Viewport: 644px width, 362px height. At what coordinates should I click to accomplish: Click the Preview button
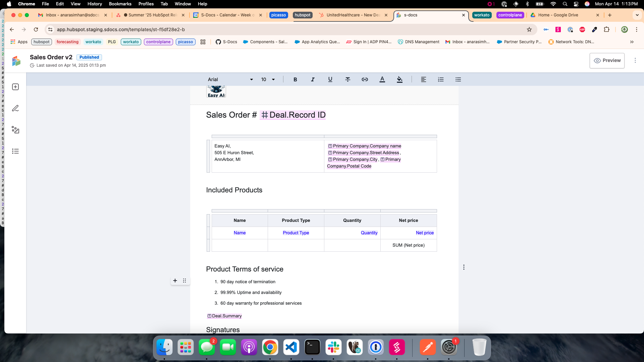pyautogui.click(x=607, y=60)
